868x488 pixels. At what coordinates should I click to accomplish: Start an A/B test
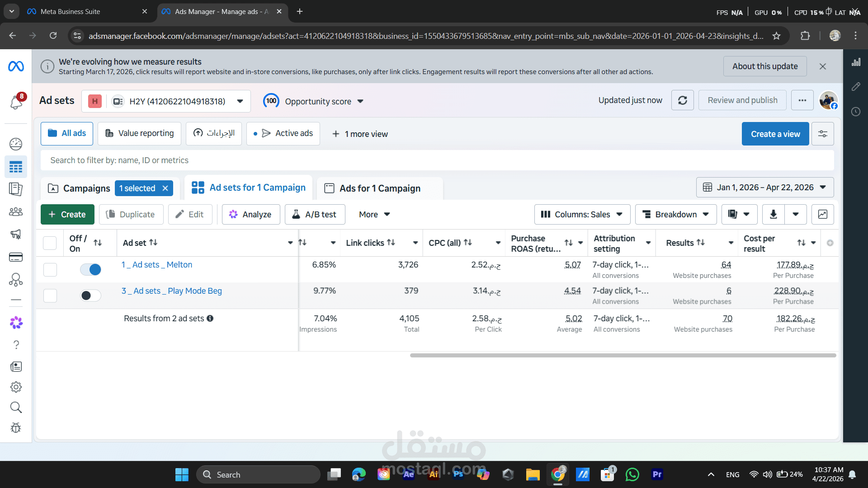click(315, 215)
